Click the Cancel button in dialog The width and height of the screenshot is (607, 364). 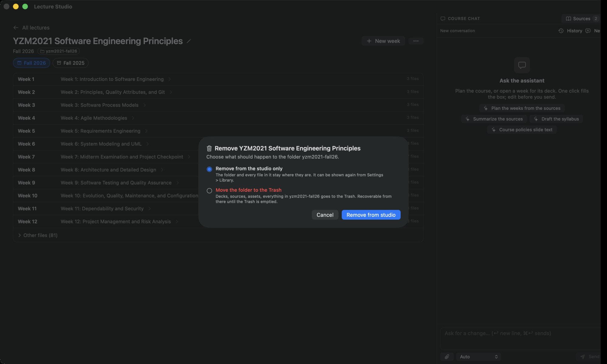click(x=325, y=215)
